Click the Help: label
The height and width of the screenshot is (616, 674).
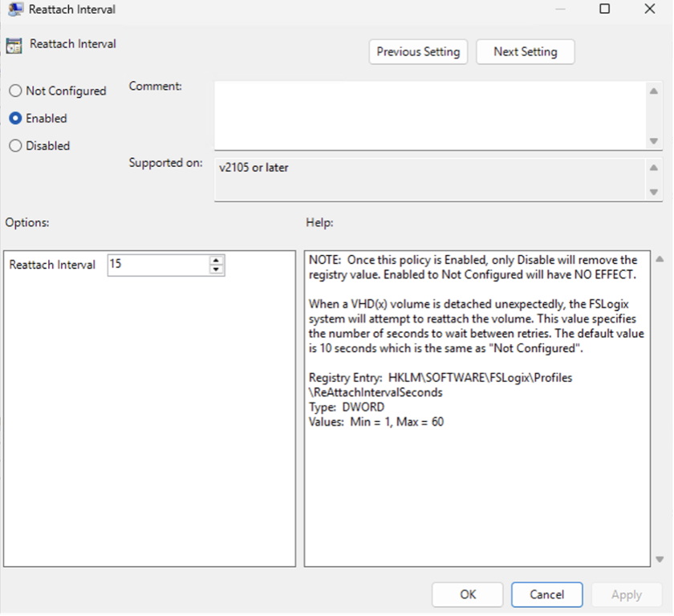[x=319, y=222]
